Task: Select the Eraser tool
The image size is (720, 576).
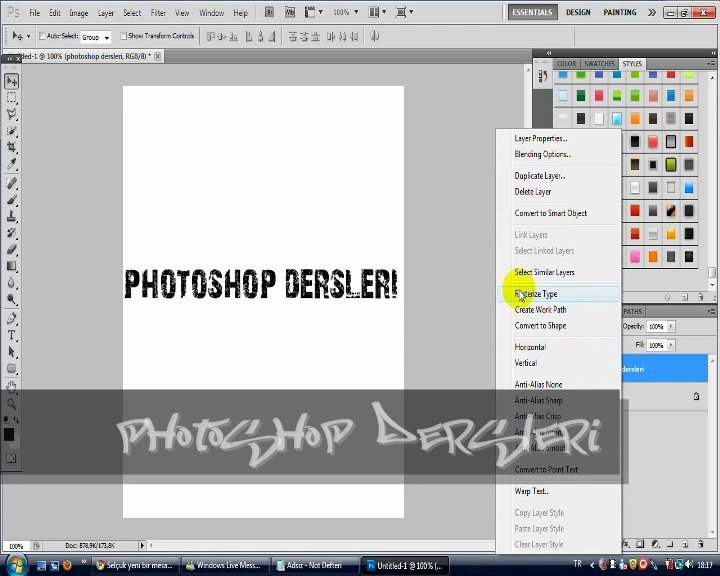Action: (x=12, y=249)
